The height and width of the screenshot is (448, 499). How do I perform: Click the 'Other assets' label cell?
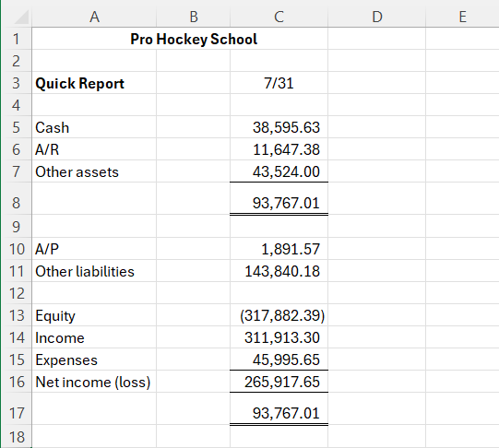94,171
